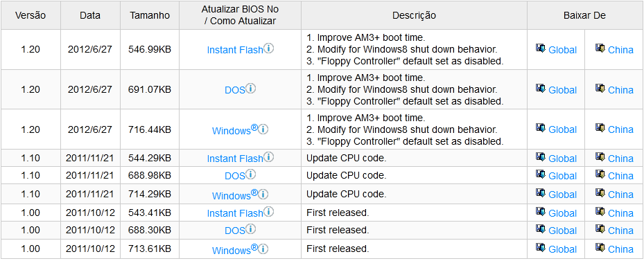The image size is (644, 261).
Task: Click info icon beside 1.10 Windows
Action: coord(263,194)
